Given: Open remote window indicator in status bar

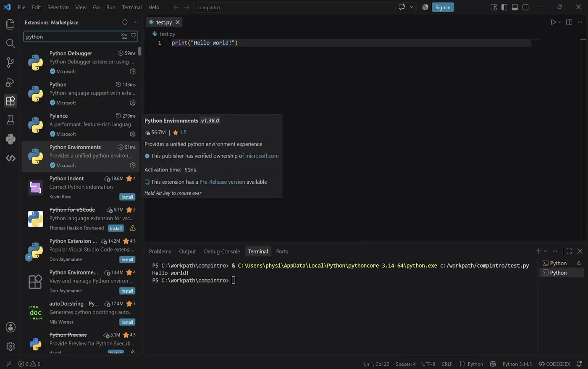Looking at the screenshot, I should (x=9, y=364).
